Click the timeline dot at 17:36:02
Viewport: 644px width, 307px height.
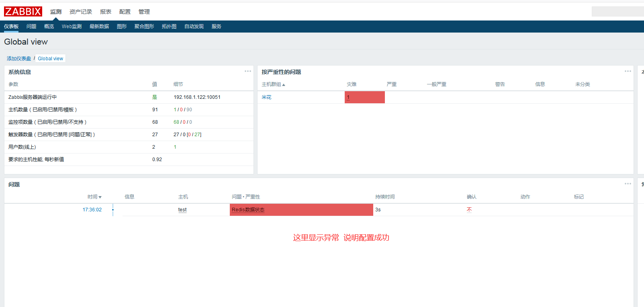coord(113,210)
